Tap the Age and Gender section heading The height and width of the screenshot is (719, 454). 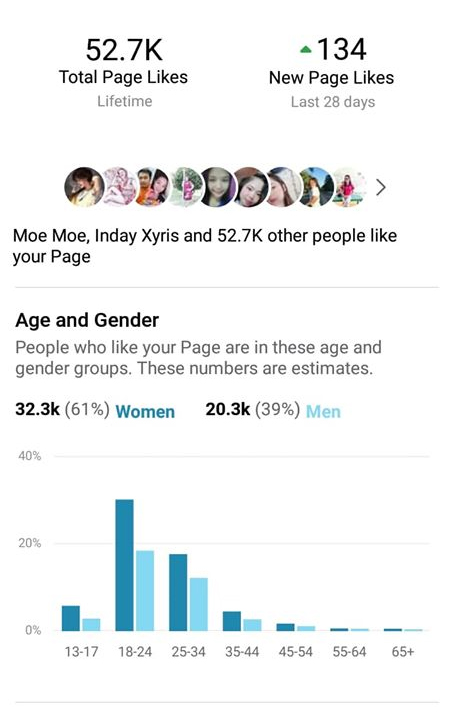click(87, 320)
